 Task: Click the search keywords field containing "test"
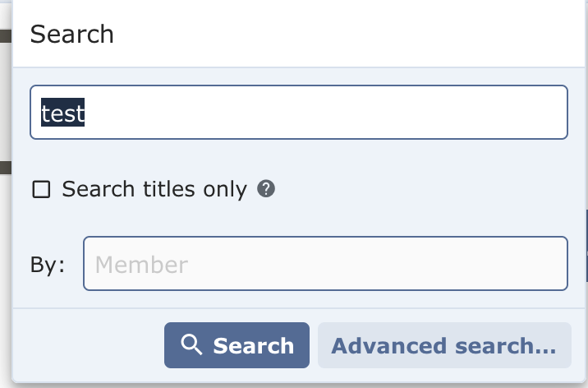pos(298,113)
